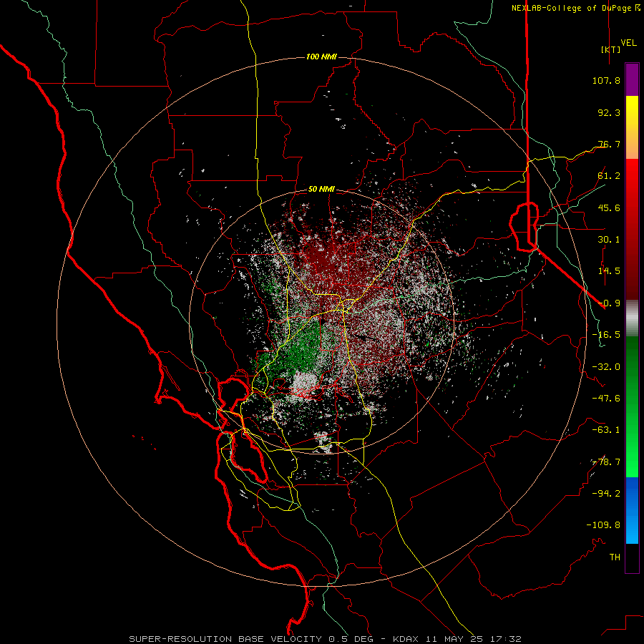The image size is (644, 644).
Task: Pick the green segment of the color bar
Action: pos(632,406)
